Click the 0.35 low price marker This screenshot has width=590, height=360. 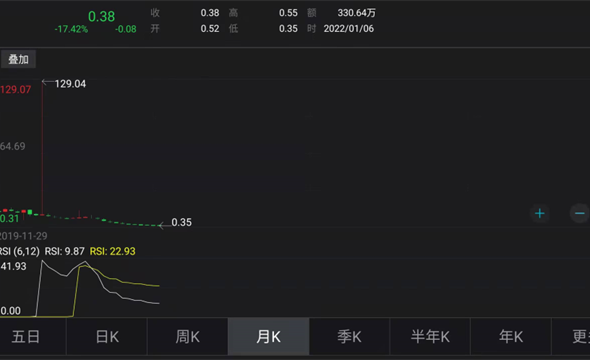coord(181,222)
